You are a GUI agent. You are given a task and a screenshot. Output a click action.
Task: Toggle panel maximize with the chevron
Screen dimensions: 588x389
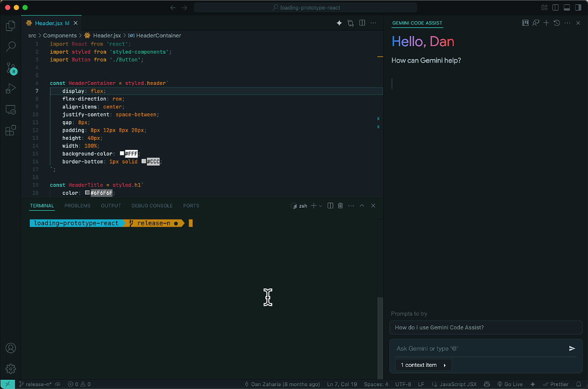(x=362, y=206)
